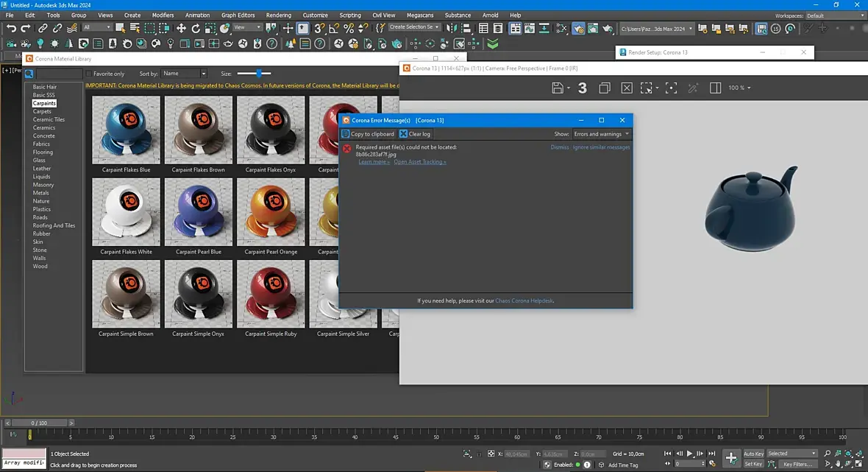Click the Clear log button

tap(415, 134)
